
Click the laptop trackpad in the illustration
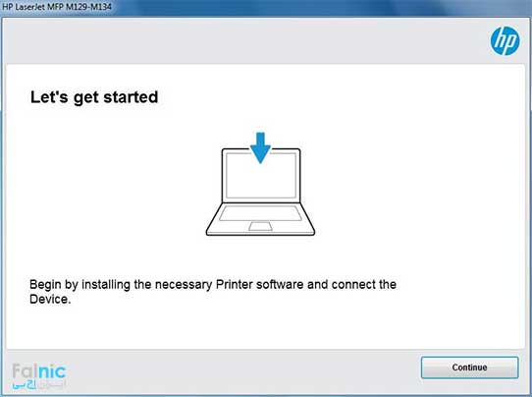(x=260, y=226)
